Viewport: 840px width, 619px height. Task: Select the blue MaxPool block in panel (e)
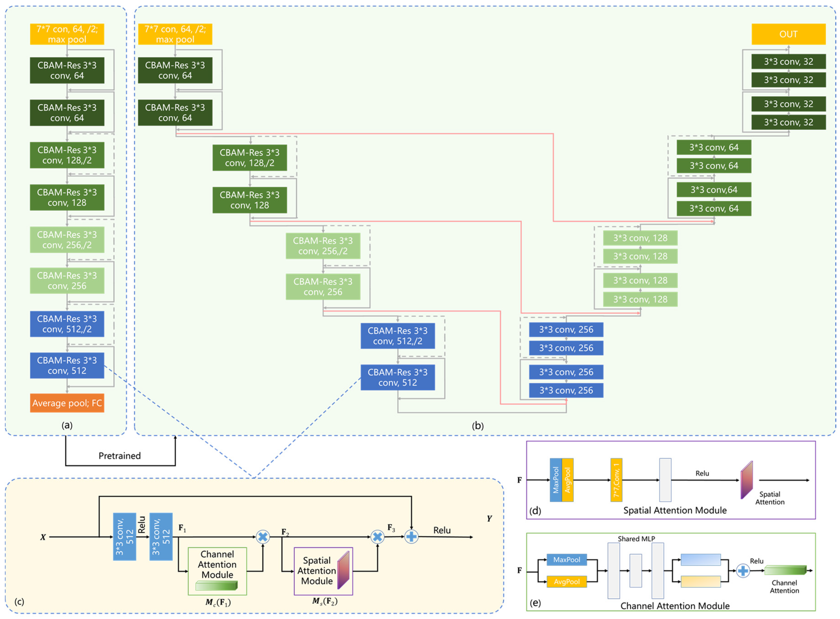pyautogui.click(x=567, y=559)
